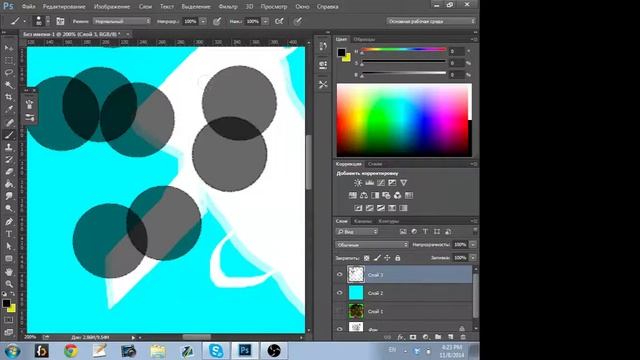
Task: Add a Brightness/Contrast adjustment
Action: click(x=358, y=183)
